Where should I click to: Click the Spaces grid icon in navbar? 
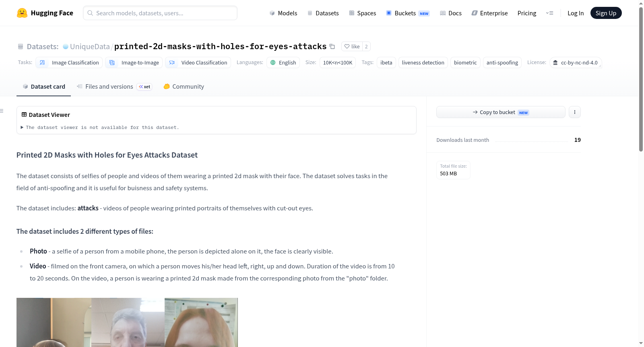pyautogui.click(x=352, y=13)
